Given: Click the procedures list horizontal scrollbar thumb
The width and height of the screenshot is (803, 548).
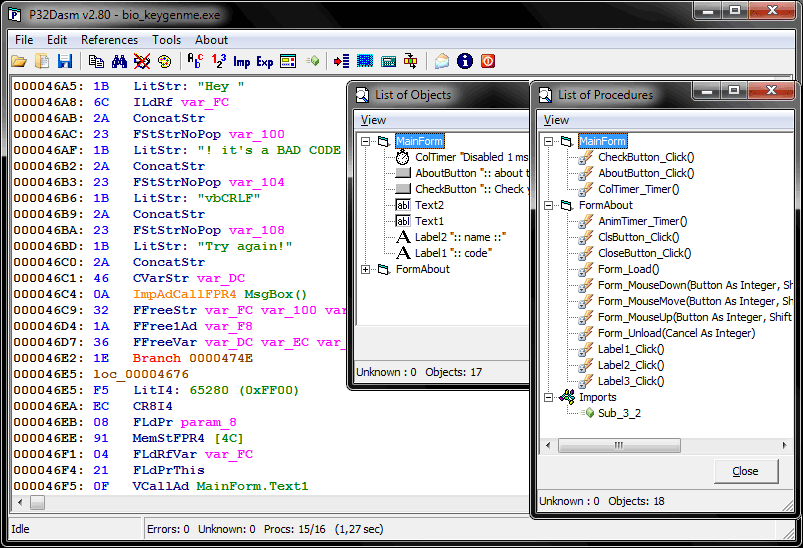Looking at the screenshot, I should click(x=619, y=446).
